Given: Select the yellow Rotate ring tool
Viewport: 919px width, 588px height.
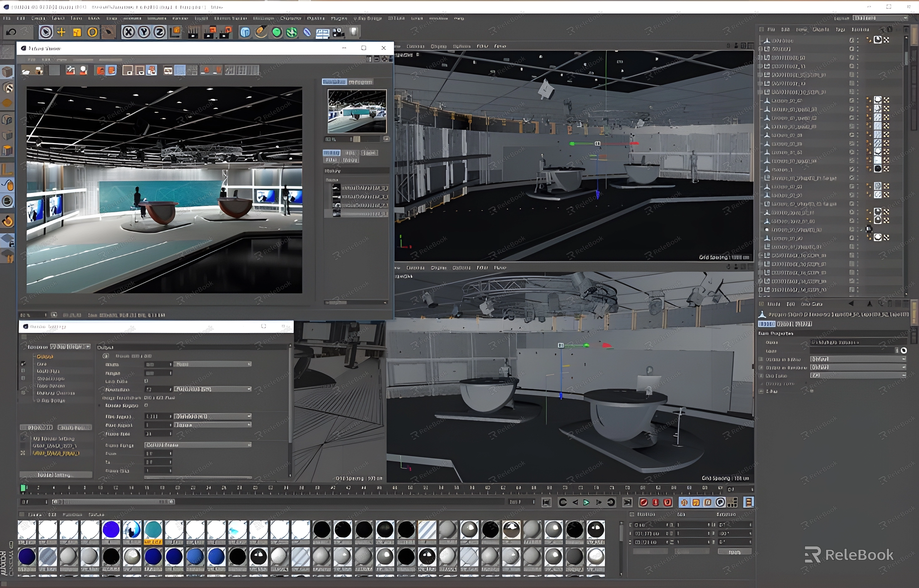Looking at the screenshot, I should tap(92, 32).
